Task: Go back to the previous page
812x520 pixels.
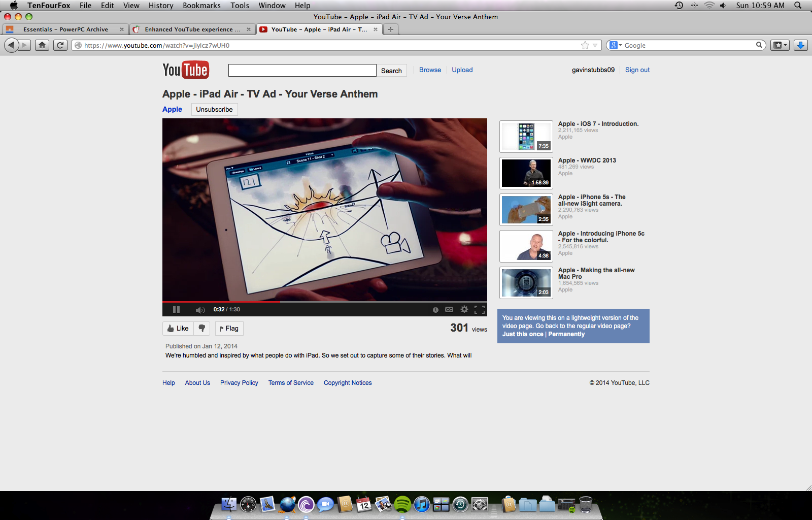Action: pyautogui.click(x=11, y=45)
